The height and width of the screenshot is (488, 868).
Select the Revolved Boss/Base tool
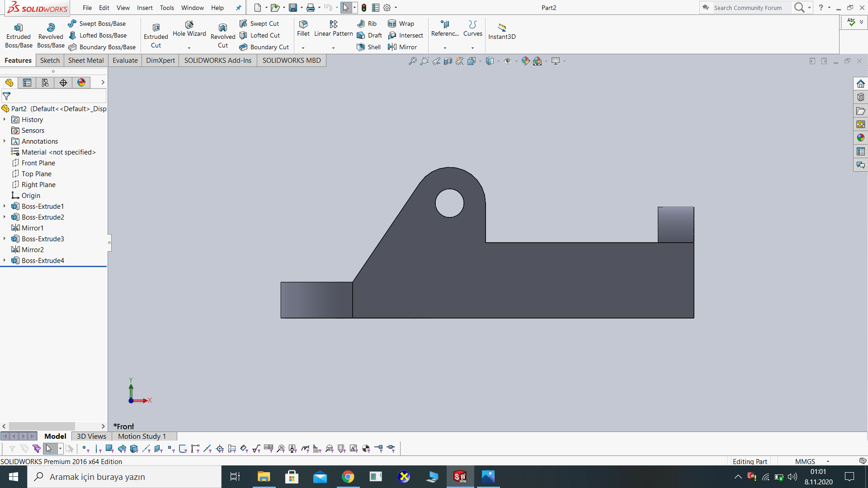coord(51,34)
